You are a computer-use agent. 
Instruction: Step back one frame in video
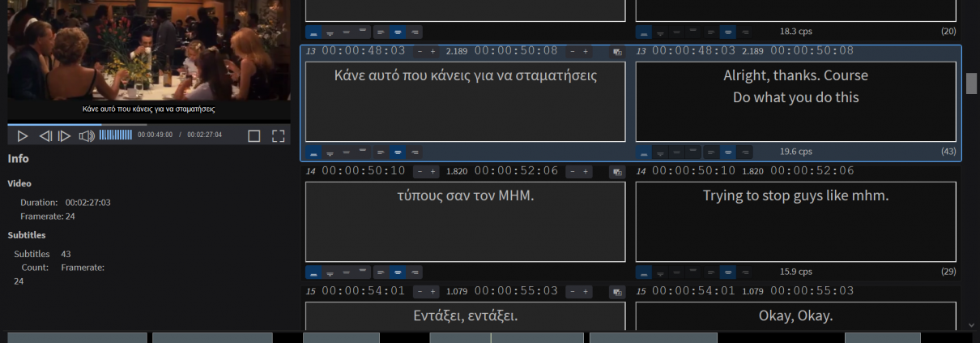pos(45,135)
